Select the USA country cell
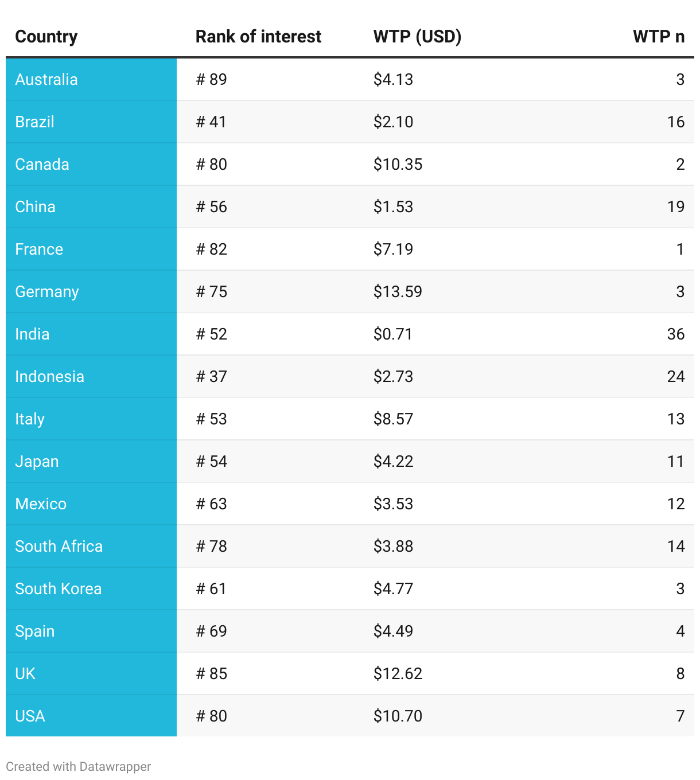Screen dimensions: 700x780 click(x=30, y=716)
